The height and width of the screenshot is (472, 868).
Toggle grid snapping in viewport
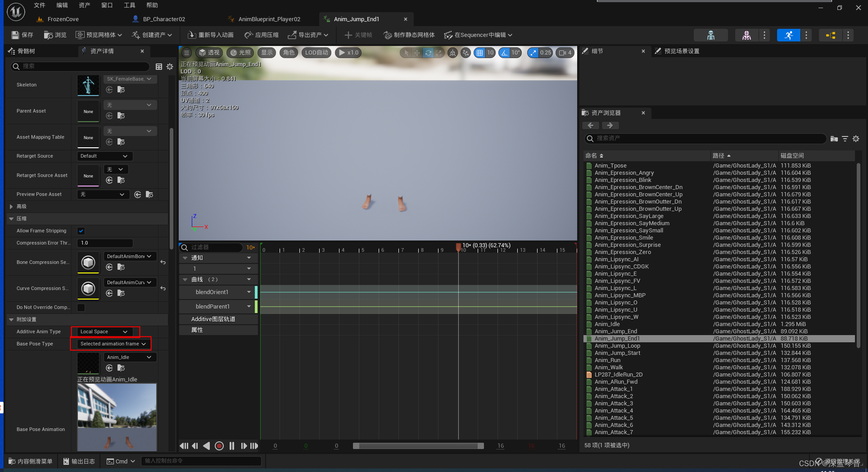pos(480,53)
